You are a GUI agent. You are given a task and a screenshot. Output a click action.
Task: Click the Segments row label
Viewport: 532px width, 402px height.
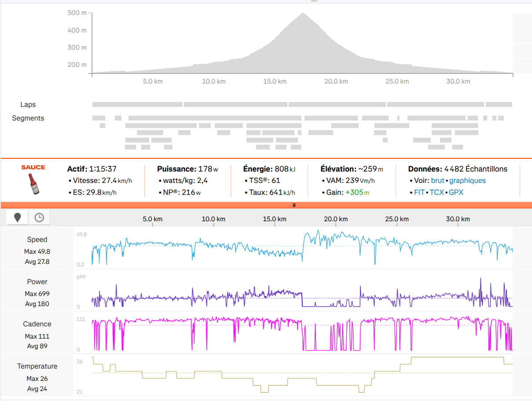point(28,118)
